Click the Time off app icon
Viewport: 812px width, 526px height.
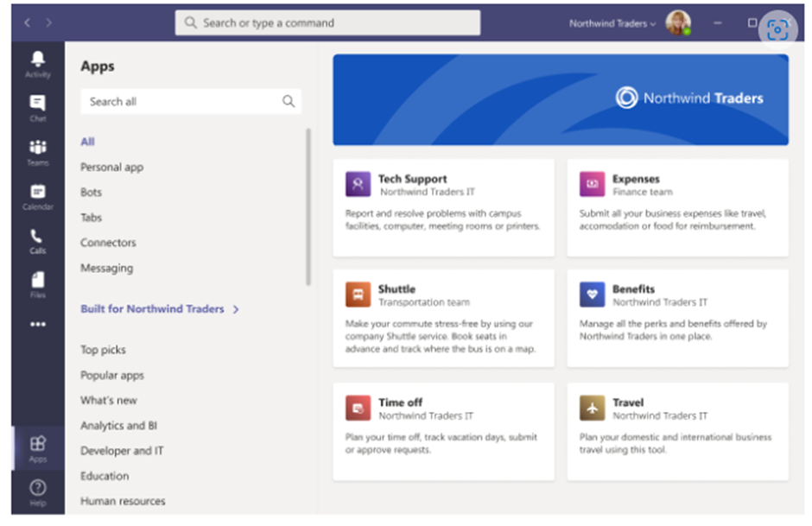click(x=358, y=408)
